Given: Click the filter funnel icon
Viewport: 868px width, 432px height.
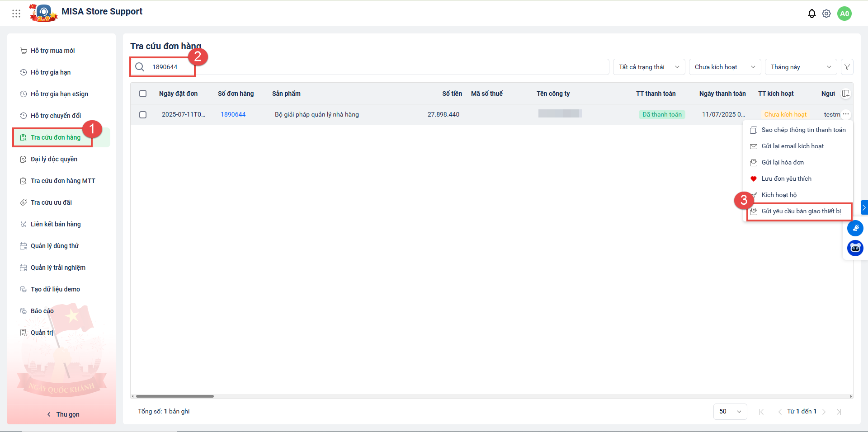Looking at the screenshot, I should (x=847, y=67).
